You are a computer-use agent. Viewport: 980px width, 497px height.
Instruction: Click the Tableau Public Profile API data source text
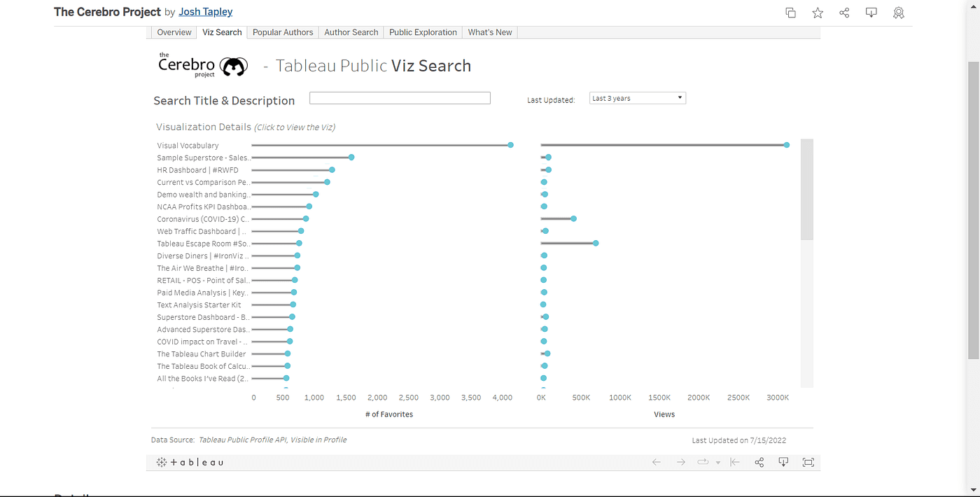click(x=272, y=440)
